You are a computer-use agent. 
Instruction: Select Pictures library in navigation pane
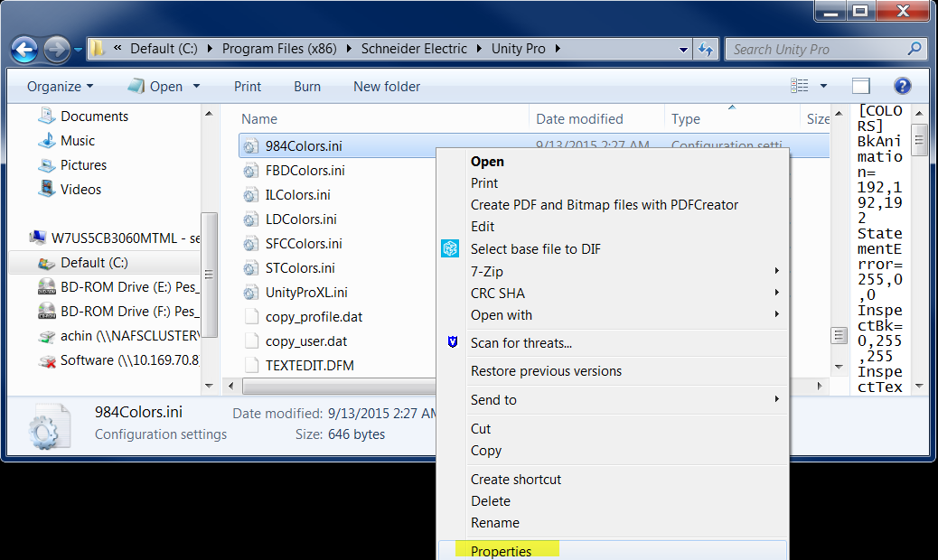click(x=72, y=165)
